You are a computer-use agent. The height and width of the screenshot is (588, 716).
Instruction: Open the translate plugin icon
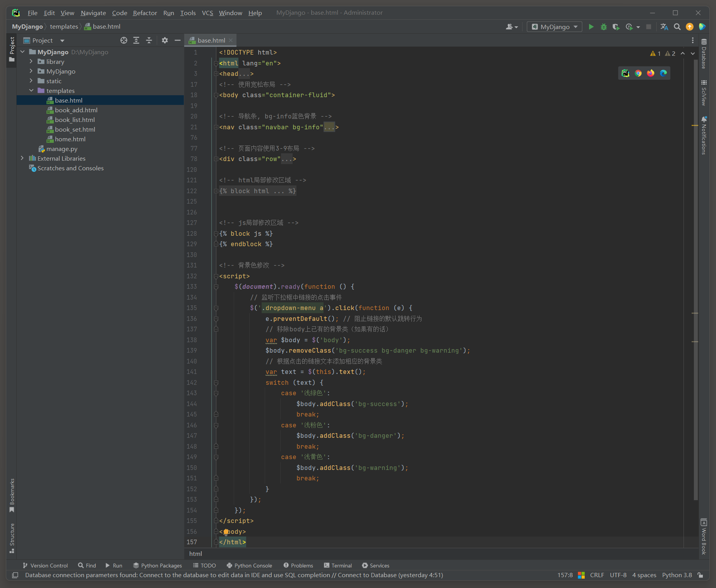tap(664, 27)
